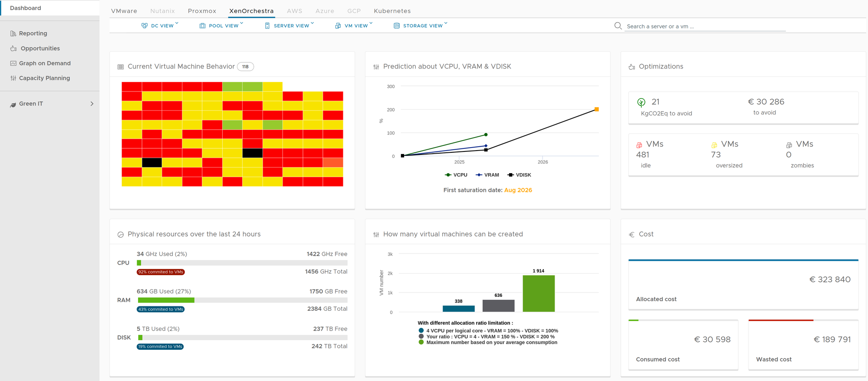Image resolution: width=868 pixels, height=381 pixels.
Task: Toggle VCPU series in chart legend
Action: click(x=456, y=175)
